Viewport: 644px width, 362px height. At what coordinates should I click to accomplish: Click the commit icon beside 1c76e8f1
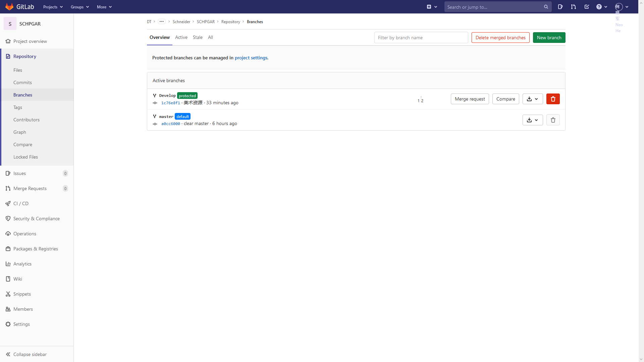pos(155,103)
